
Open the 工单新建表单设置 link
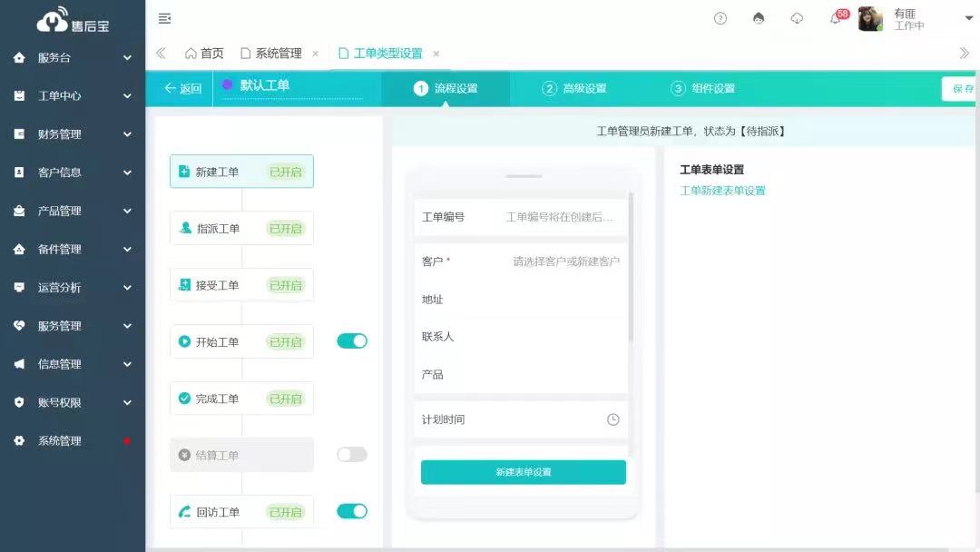point(722,191)
